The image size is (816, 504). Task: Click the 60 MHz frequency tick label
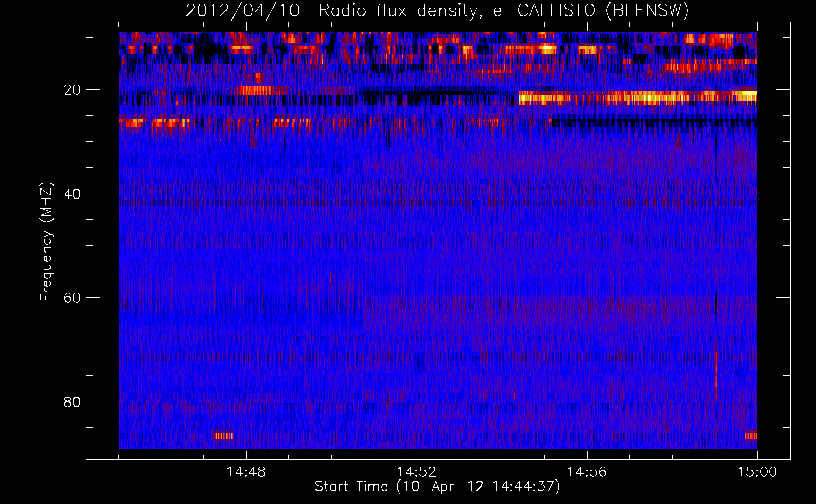pos(72,298)
